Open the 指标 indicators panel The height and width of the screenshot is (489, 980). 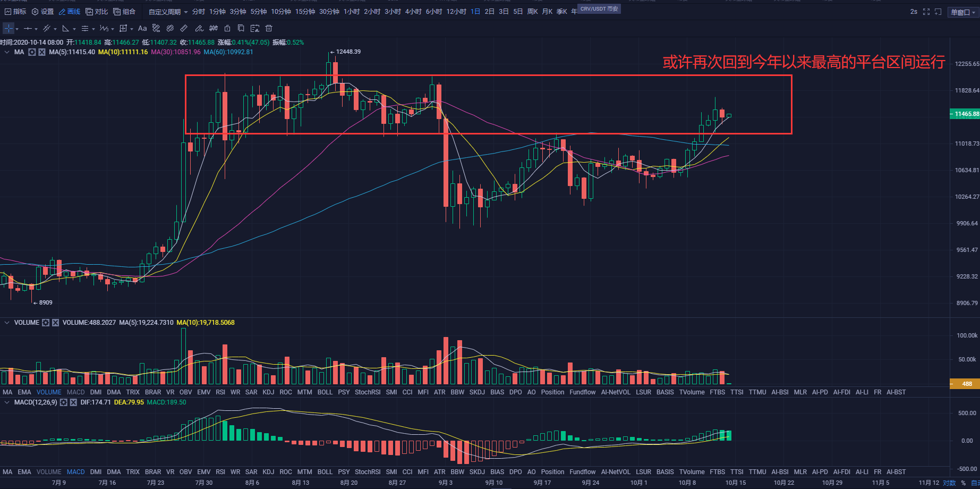tap(15, 12)
